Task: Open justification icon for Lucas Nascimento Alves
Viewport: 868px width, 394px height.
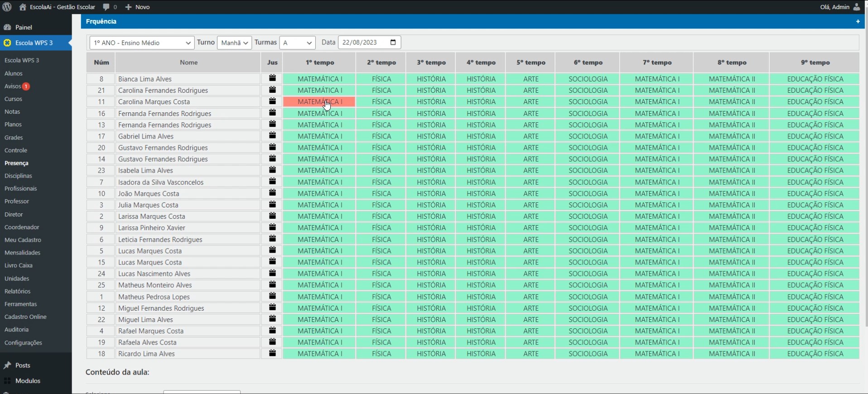Action: (272, 273)
